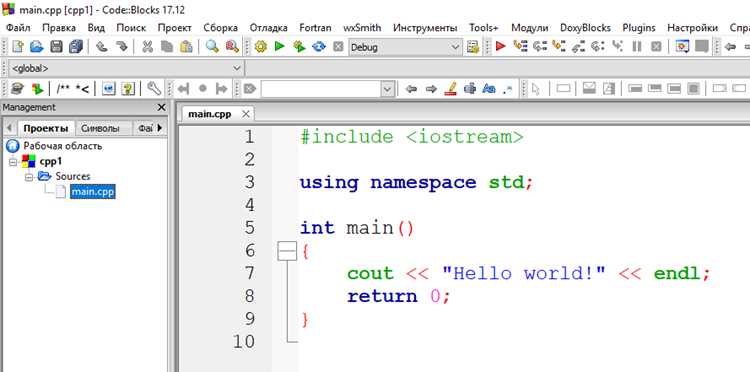Build project with yellow gear icon
The image size is (750, 372).
pos(260,46)
